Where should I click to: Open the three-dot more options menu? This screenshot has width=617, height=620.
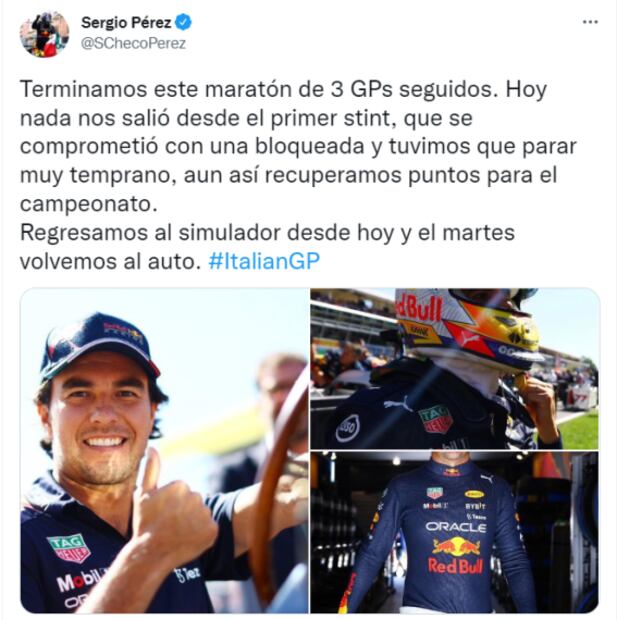(590, 22)
